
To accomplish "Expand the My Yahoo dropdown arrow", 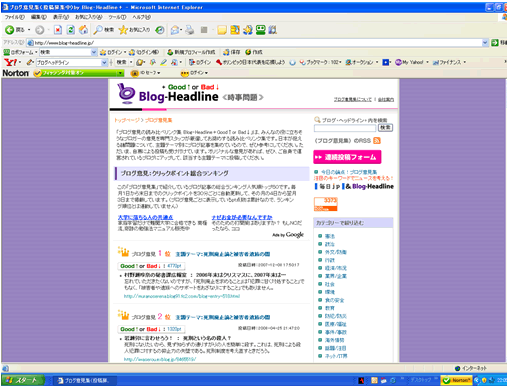I will pos(427,62).
